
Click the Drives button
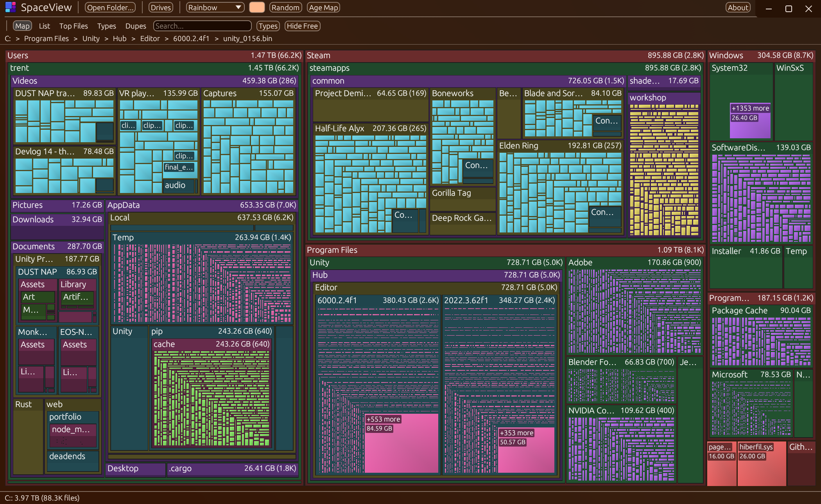161,7
